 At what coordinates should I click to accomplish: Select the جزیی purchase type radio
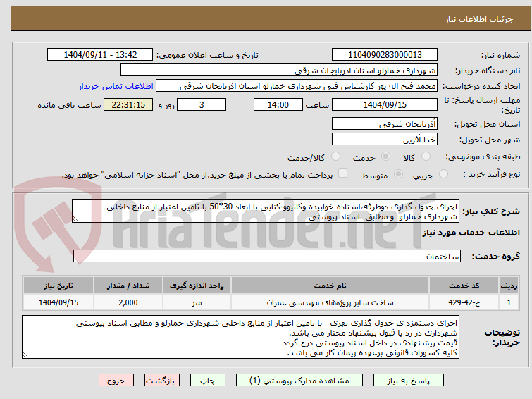443,174
